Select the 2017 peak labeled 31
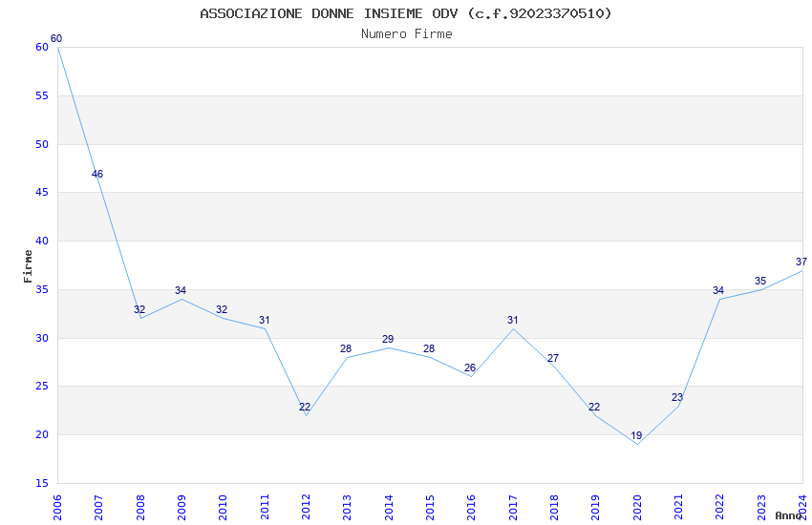Screen dimensions: 812x525 [x=513, y=320]
